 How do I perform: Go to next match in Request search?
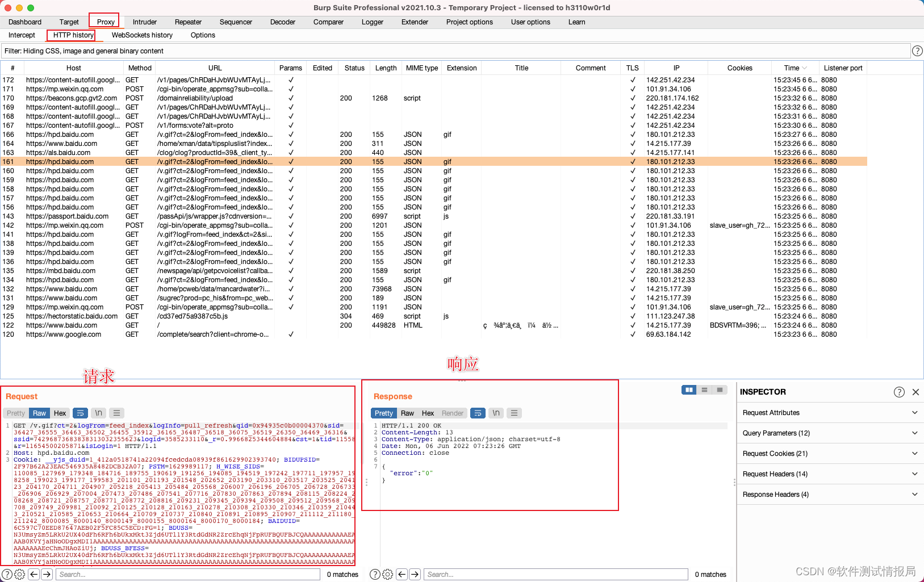pos(47,575)
